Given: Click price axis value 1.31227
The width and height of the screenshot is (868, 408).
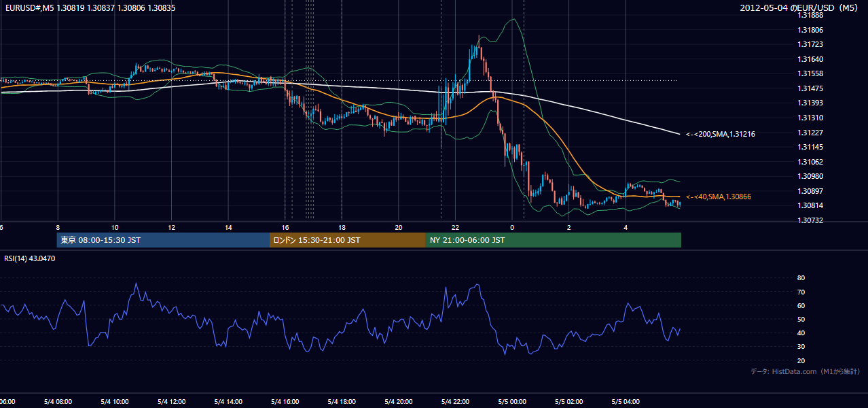Looking at the screenshot, I should [810, 133].
